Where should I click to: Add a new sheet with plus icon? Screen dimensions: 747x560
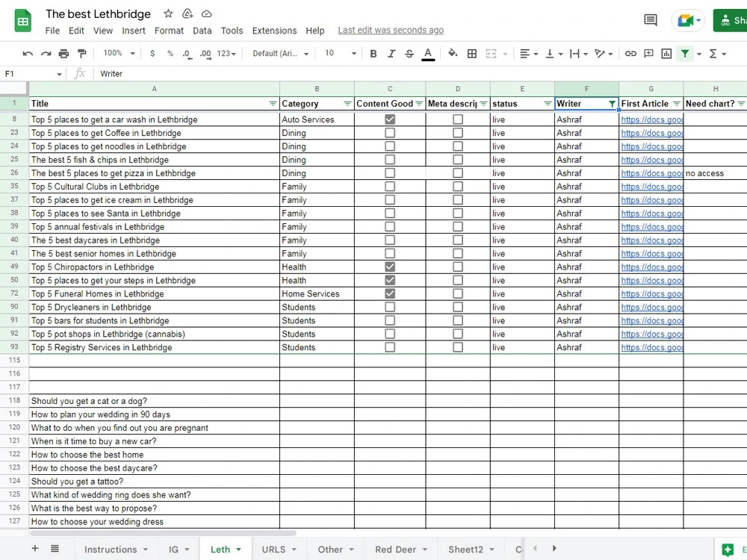point(35,549)
